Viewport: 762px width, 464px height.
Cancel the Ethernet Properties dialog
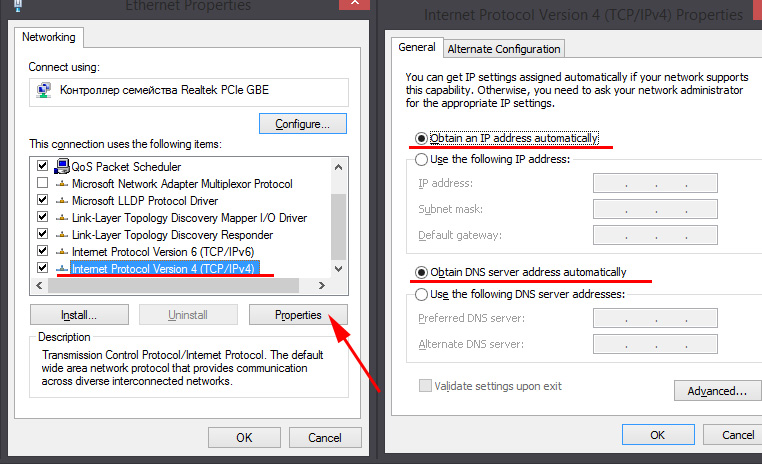325,438
